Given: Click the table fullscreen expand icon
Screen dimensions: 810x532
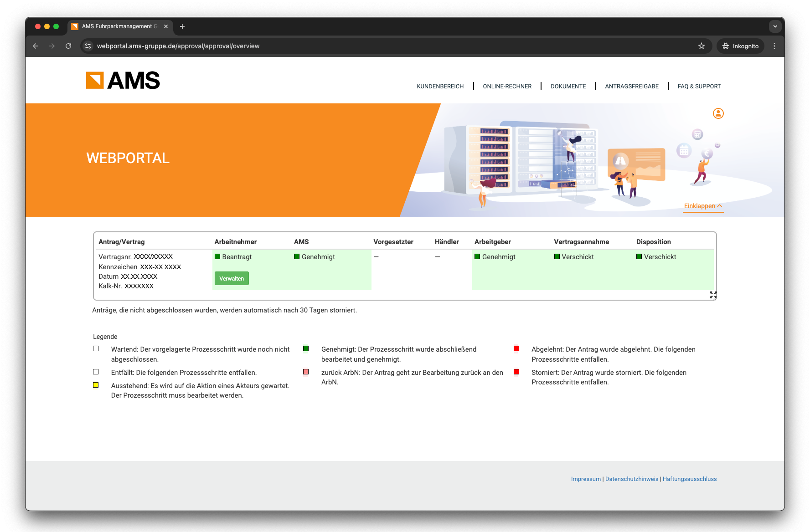Looking at the screenshot, I should pos(713,295).
